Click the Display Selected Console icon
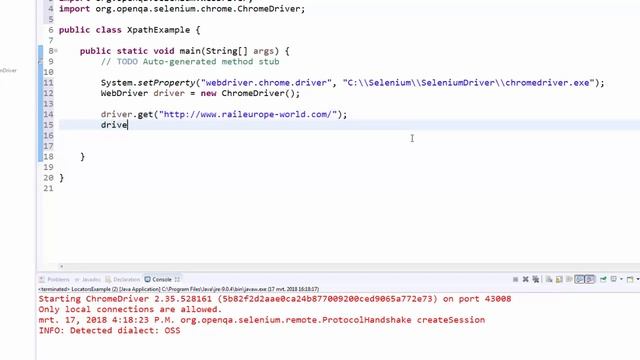 (x=613, y=279)
